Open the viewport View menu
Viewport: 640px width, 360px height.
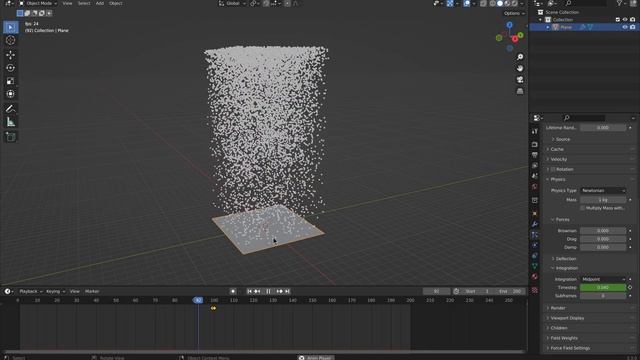click(67, 3)
